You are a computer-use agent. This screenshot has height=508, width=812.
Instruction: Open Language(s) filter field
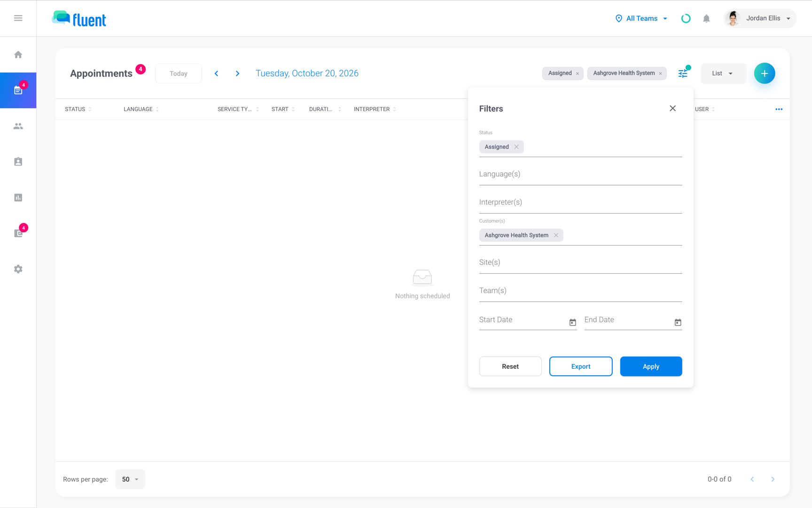(x=580, y=175)
